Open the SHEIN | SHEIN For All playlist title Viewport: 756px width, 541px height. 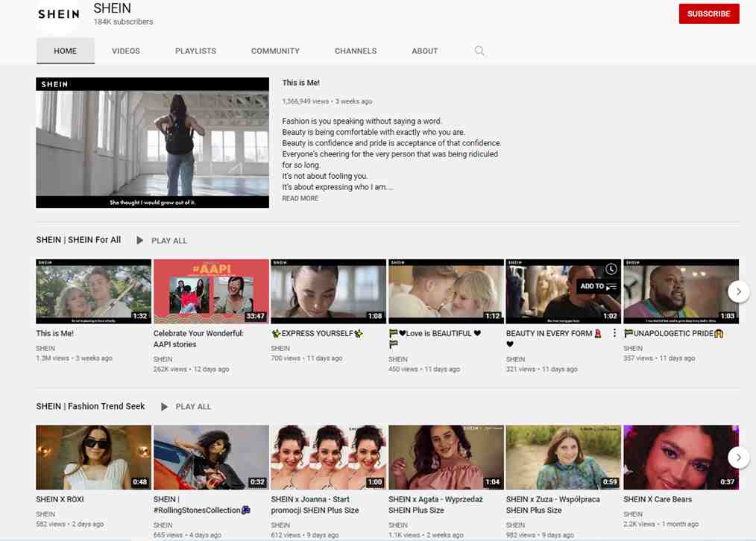click(78, 240)
